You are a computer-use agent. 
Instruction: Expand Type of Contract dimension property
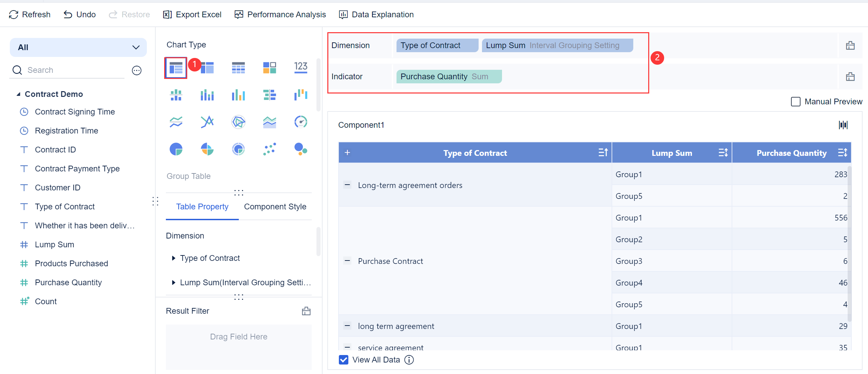point(174,258)
